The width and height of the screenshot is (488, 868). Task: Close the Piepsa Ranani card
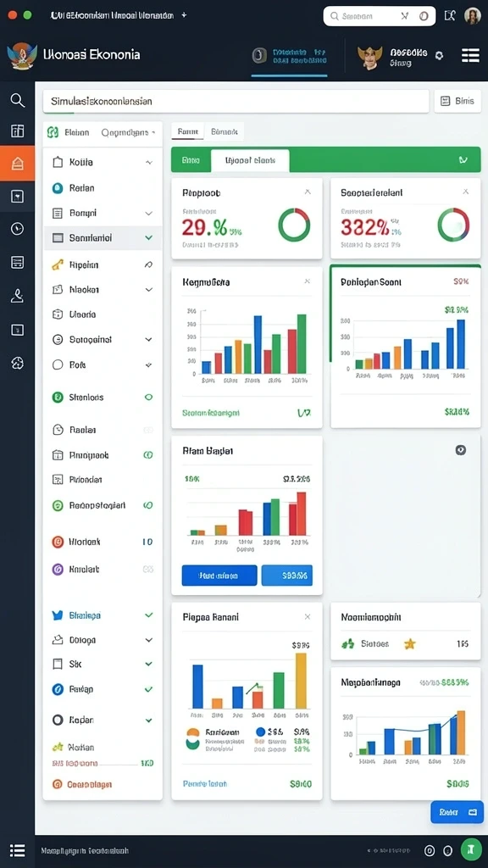308,616
